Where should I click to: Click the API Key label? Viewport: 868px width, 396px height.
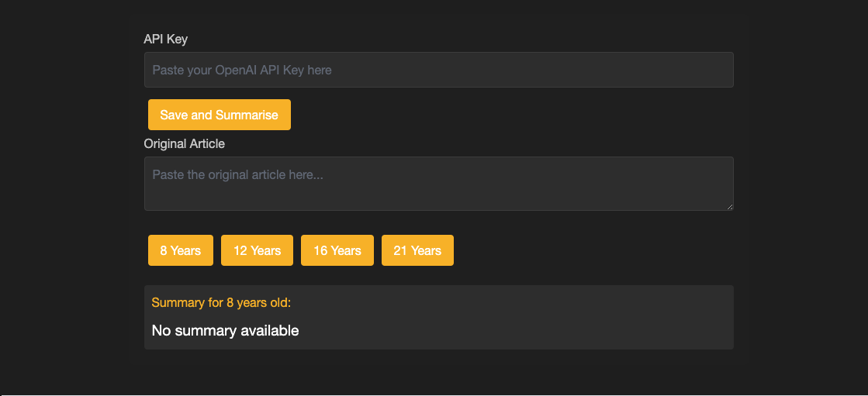(166, 39)
